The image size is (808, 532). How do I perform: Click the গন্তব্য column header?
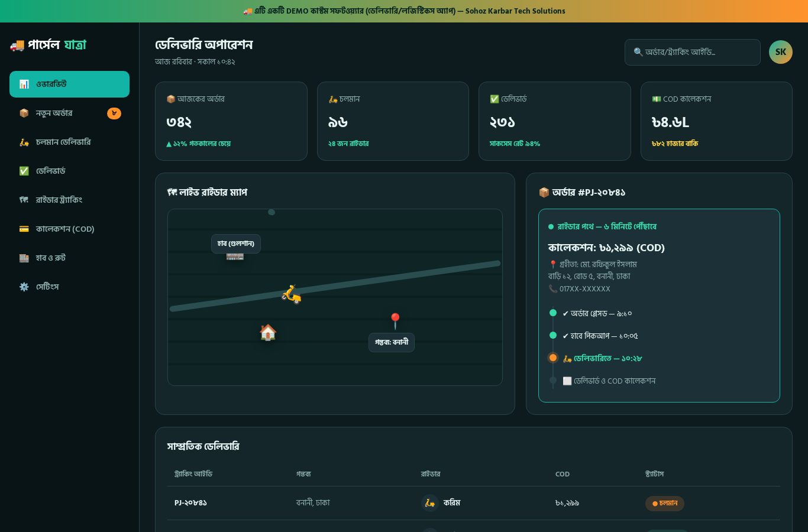(303, 474)
